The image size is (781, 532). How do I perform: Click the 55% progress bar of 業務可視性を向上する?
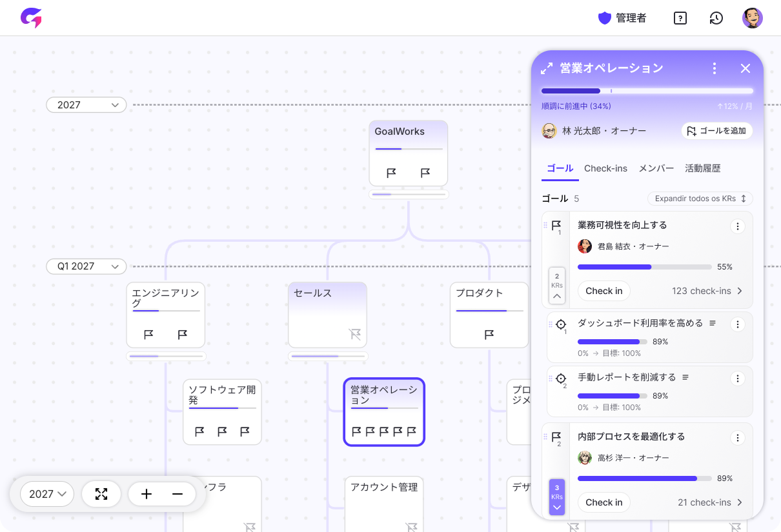644,267
